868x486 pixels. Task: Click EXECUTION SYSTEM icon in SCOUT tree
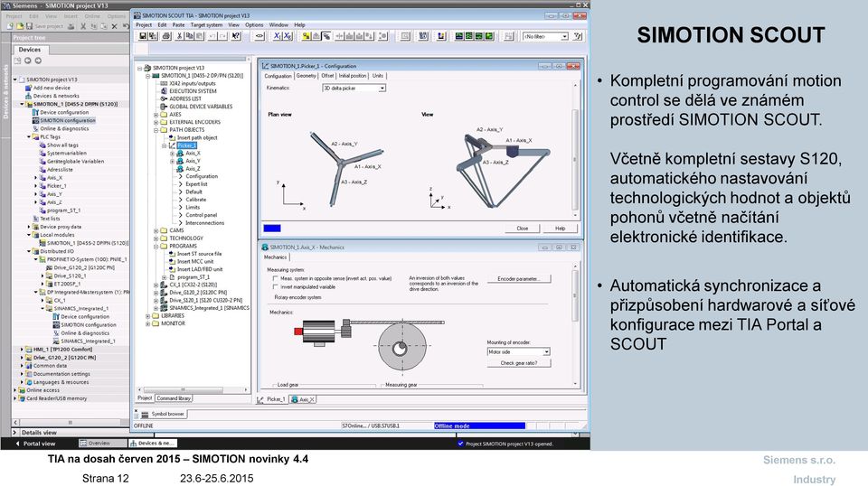(x=164, y=91)
